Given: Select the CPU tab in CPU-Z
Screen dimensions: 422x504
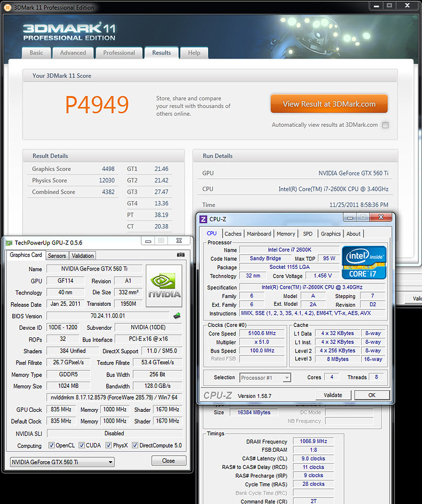Looking at the screenshot, I should click(212, 234).
